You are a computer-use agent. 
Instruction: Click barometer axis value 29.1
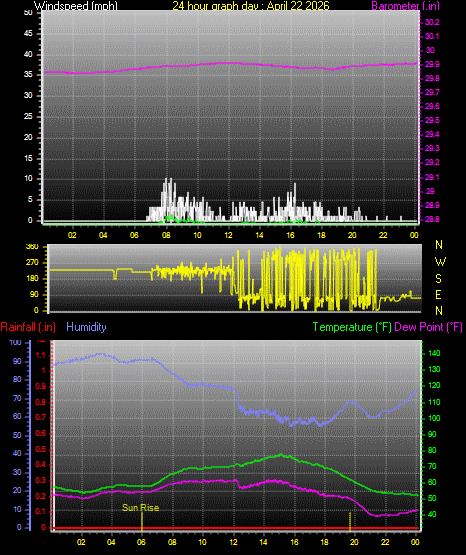click(x=432, y=177)
